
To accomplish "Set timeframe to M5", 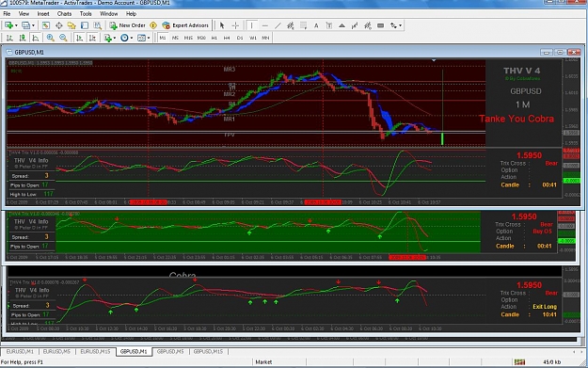I will 175,38.
